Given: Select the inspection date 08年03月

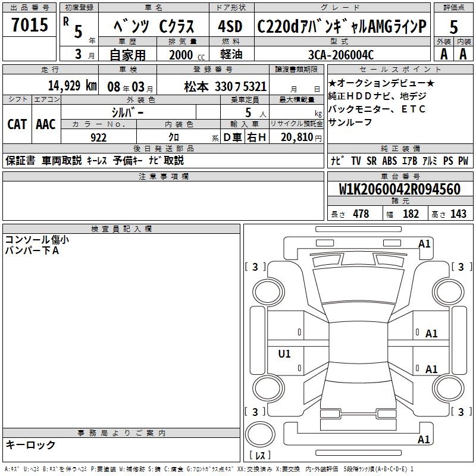Looking at the screenshot, I should [130, 87].
